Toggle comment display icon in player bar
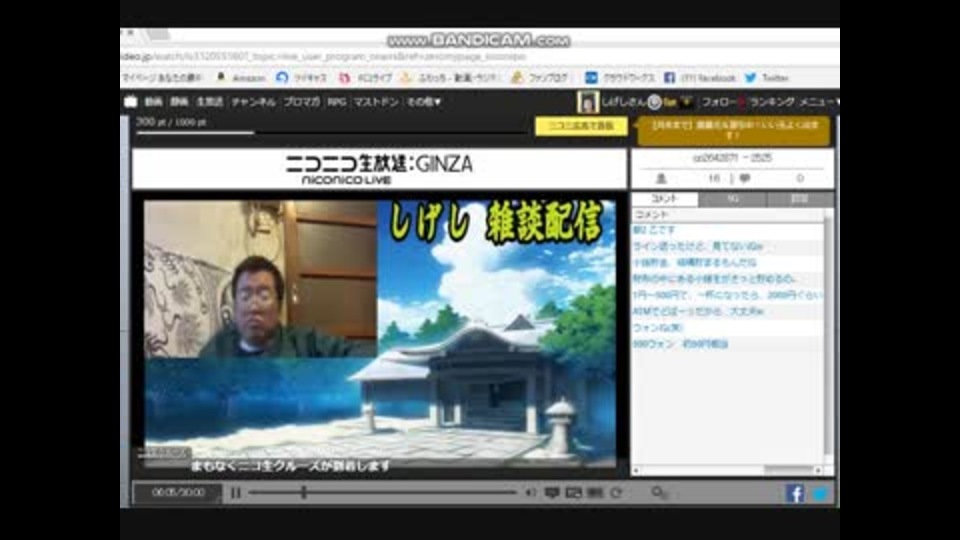960x540 pixels. [552, 492]
